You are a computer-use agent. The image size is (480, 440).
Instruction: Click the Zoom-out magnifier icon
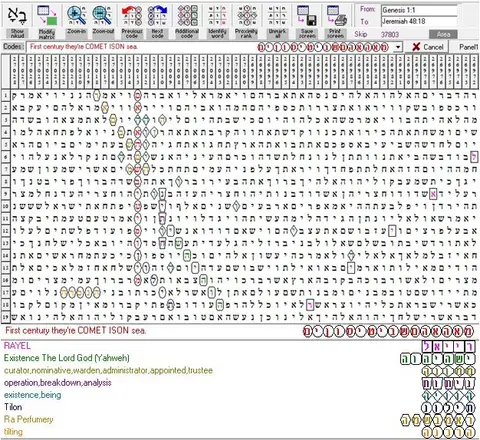pyautogui.click(x=103, y=15)
